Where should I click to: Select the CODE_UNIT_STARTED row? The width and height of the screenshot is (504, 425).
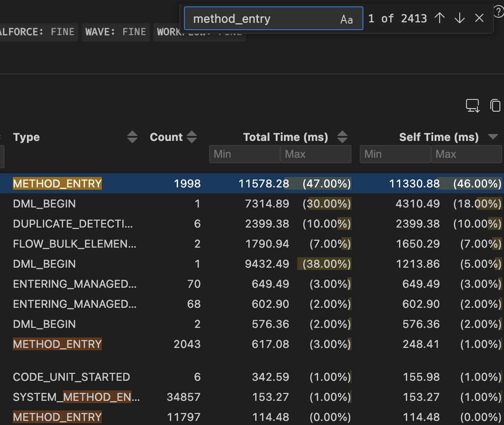[x=252, y=377]
